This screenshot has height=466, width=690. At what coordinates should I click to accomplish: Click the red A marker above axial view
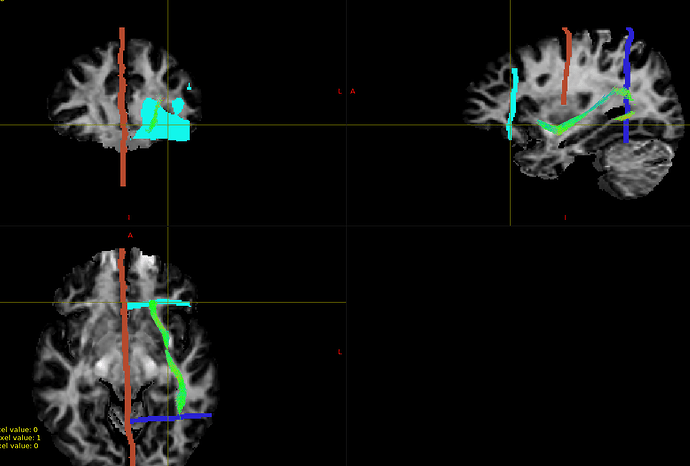point(129,235)
